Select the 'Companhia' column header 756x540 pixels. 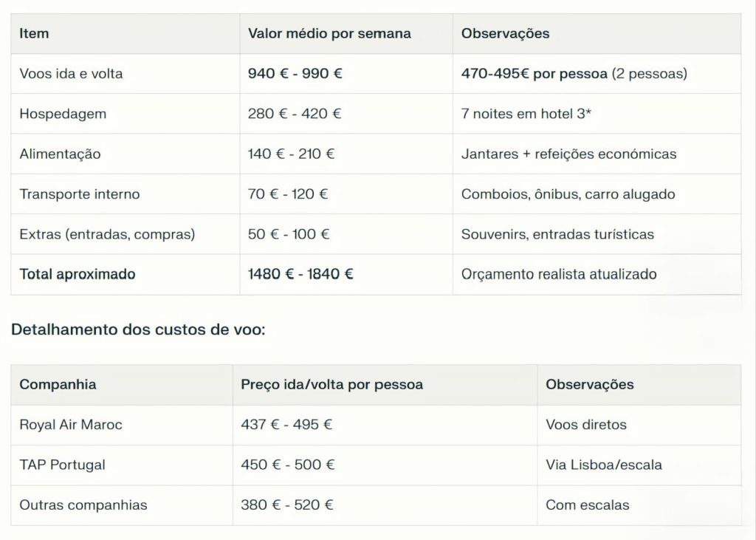[58, 385]
